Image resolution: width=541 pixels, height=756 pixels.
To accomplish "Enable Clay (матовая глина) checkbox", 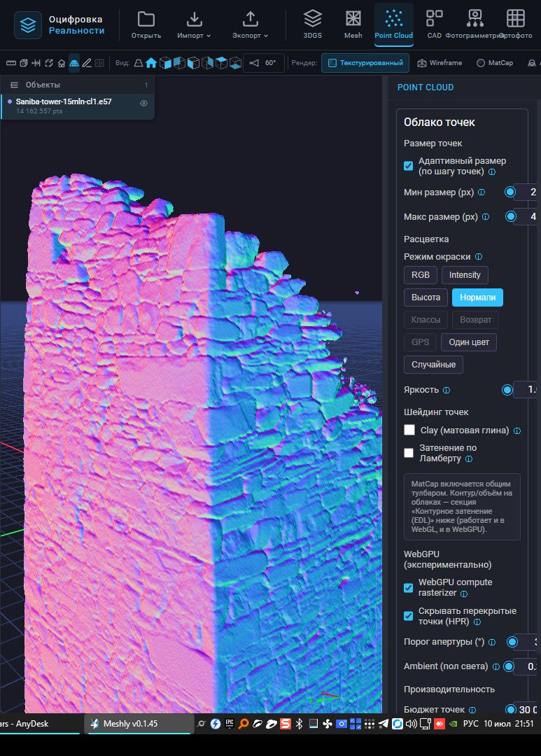I will tap(409, 430).
